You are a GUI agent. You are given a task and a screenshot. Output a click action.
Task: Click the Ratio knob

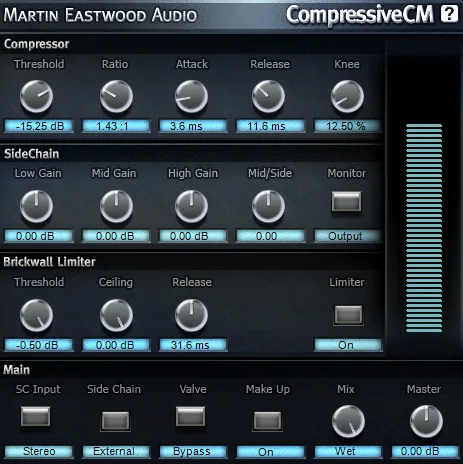pos(116,97)
